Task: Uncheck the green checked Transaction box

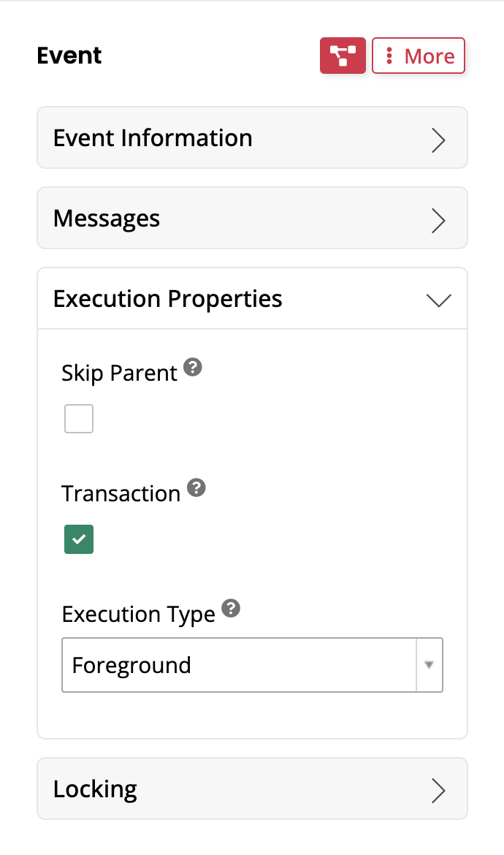Action: pyautogui.click(x=78, y=539)
